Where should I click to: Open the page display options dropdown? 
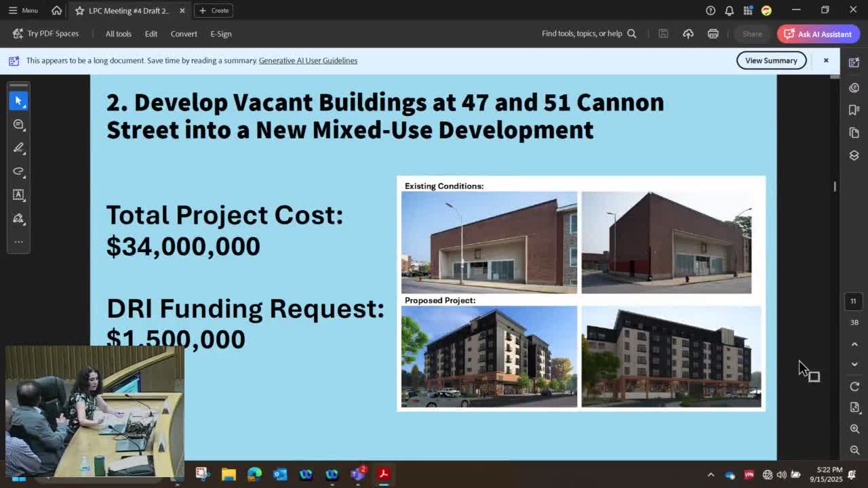(x=854, y=407)
